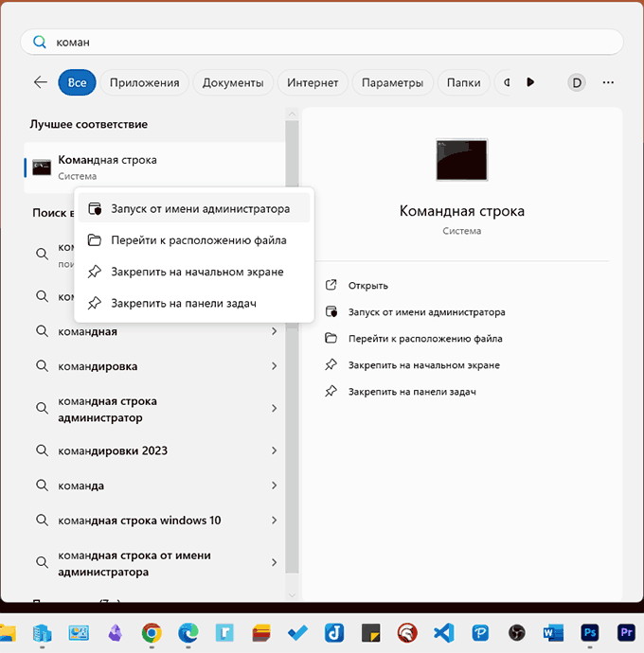Open Visual Studio Code from taskbar
644x653 pixels.
coord(444,633)
